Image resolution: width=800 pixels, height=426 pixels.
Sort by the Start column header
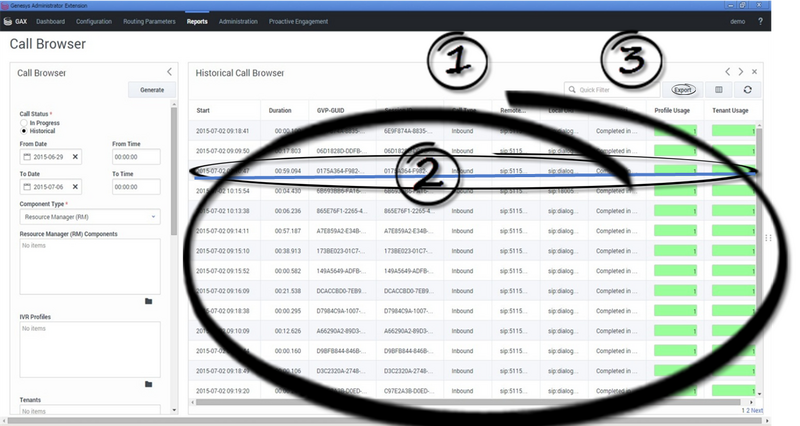coord(203,110)
